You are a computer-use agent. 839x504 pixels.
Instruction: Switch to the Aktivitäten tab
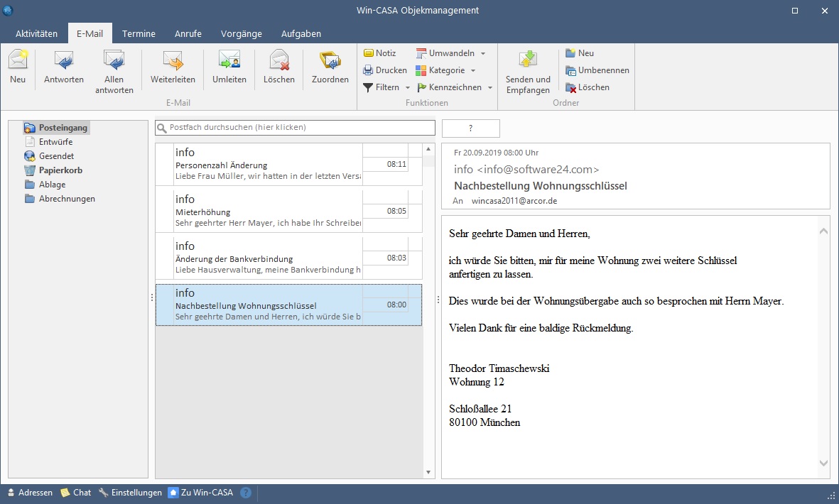click(36, 33)
